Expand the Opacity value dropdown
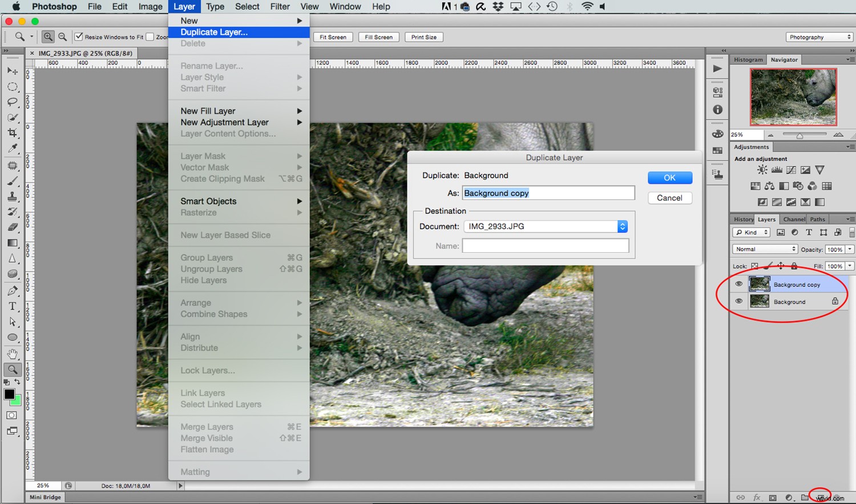The width and height of the screenshot is (856, 504). point(850,249)
